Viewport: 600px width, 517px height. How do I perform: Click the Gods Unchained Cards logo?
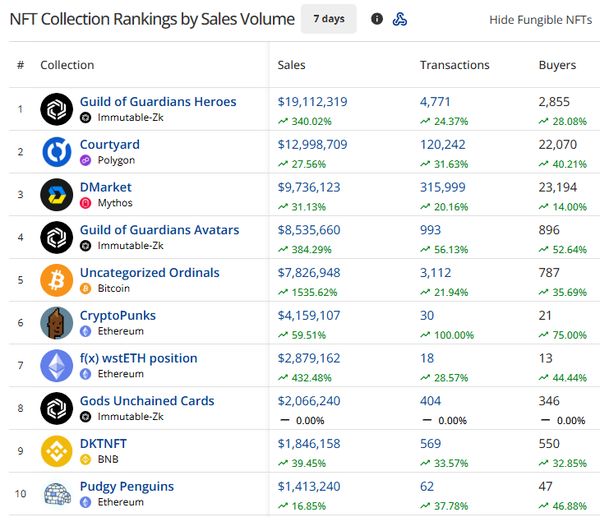pyautogui.click(x=57, y=408)
